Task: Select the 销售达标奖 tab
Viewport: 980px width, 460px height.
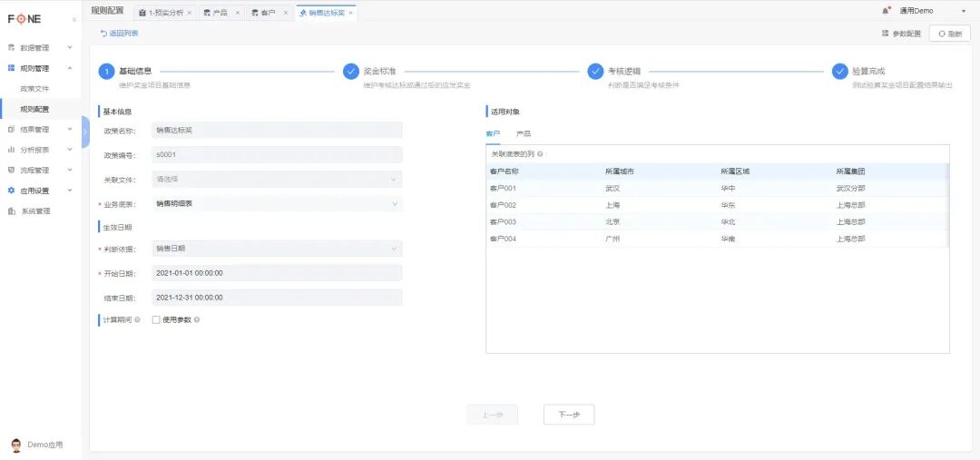Action: click(327, 13)
